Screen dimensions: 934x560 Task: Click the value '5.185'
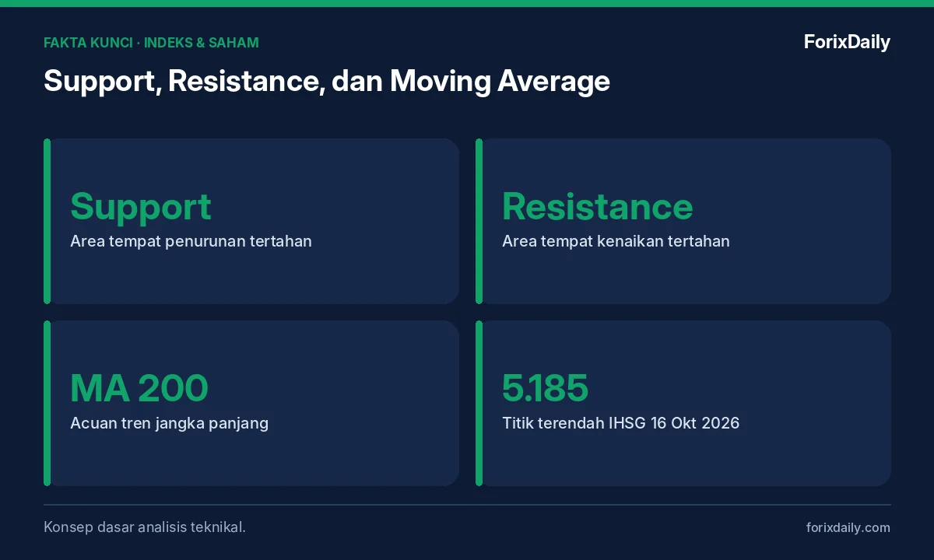pyautogui.click(x=545, y=388)
